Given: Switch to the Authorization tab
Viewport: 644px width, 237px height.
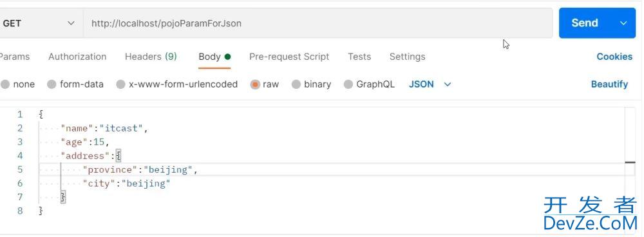Looking at the screenshot, I should click(77, 57).
